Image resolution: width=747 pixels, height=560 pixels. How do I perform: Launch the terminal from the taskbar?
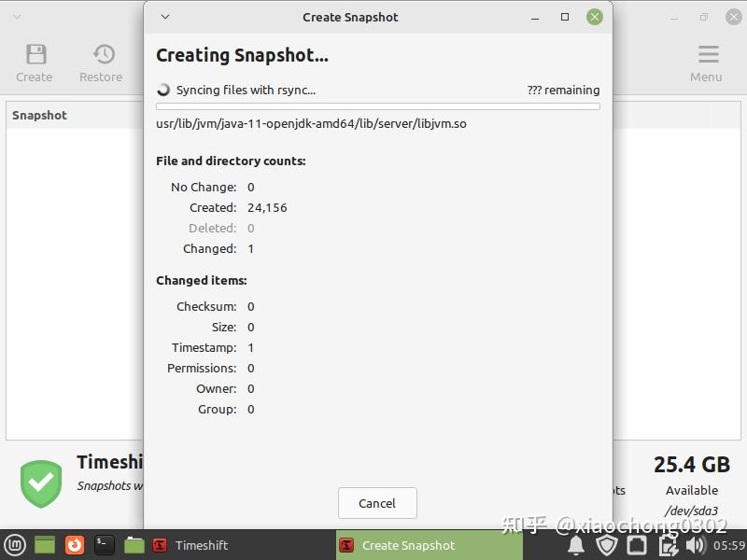[x=103, y=545]
